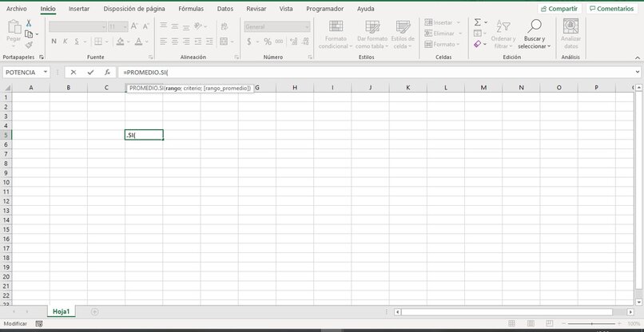This screenshot has width=644, height=332.
Task: Click the Borrar eraser icon in Edición
Action: [477, 45]
